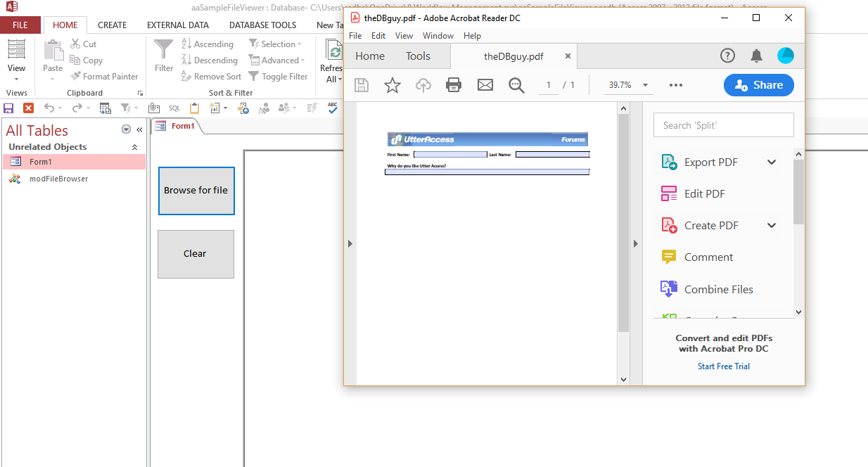Open the FILE tab in Access
Viewport: 868px width, 467px height.
(x=20, y=25)
